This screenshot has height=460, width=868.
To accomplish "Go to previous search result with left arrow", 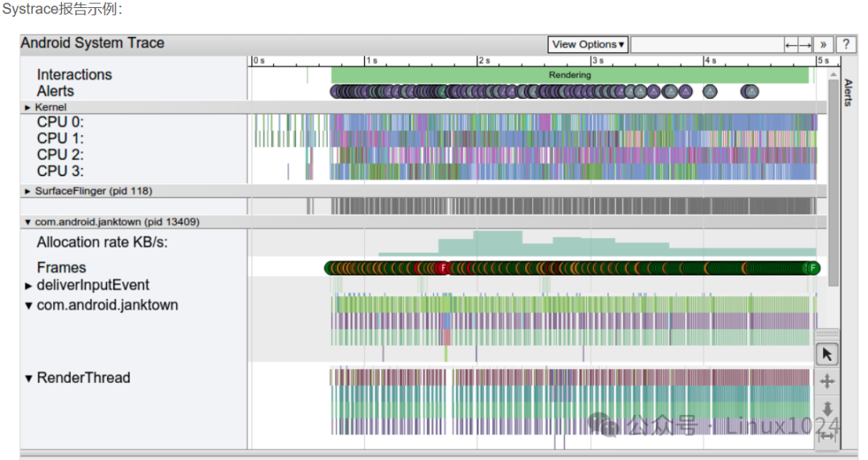I will [791, 45].
